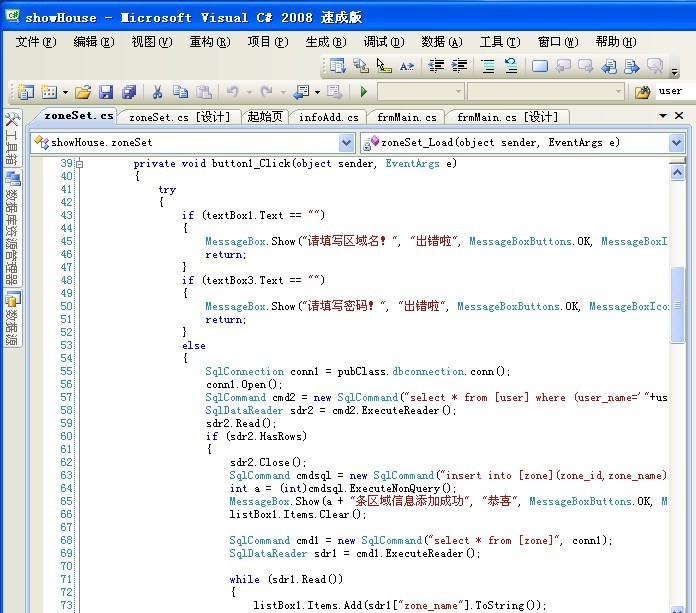Click the Previous Bookmark icon
The width and height of the screenshot is (696, 613).
coord(563,66)
